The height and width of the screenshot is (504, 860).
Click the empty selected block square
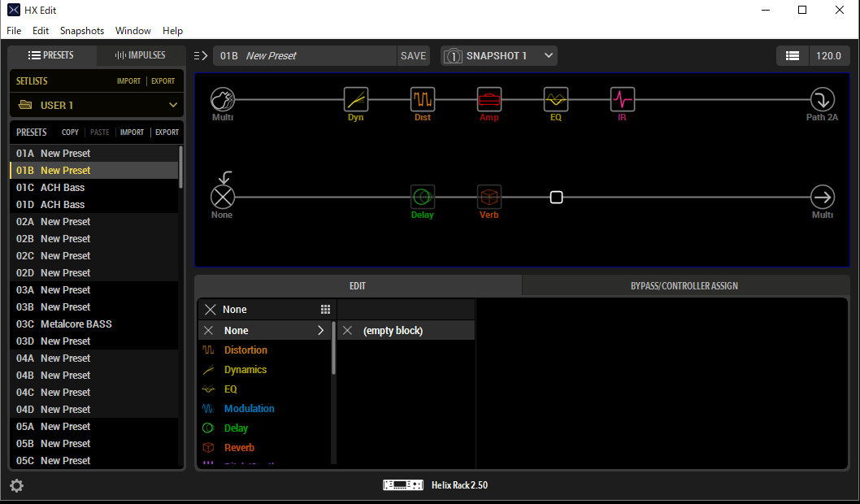point(556,197)
